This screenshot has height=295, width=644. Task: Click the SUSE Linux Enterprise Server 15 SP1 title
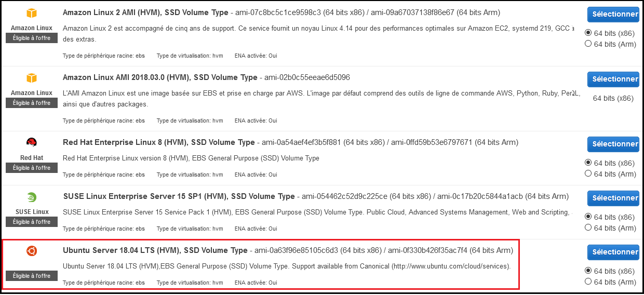coord(179,196)
